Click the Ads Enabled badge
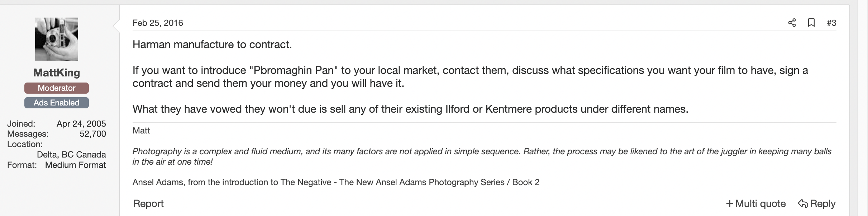Image resolution: width=868 pixels, height=216 pixels. [57, 103]
